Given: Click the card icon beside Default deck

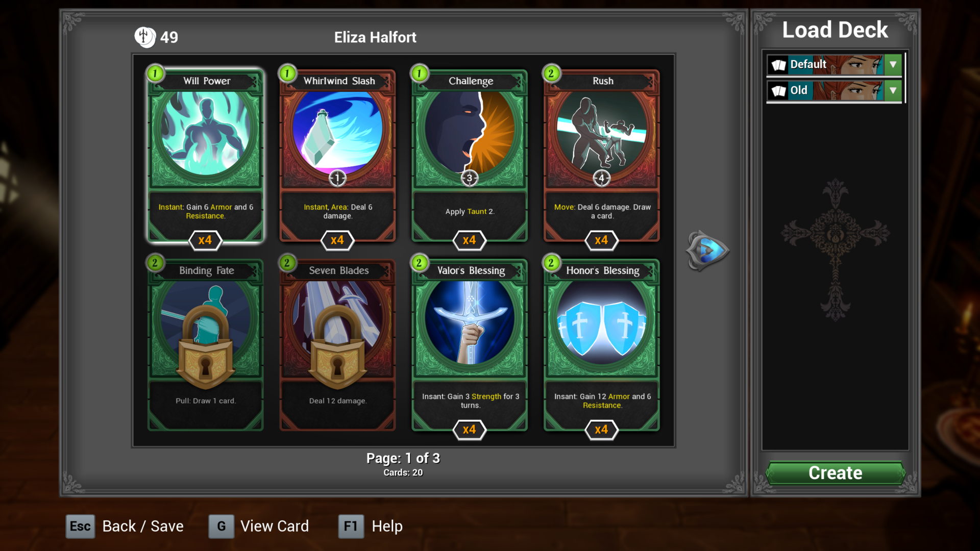Looking at the screenshot, I should [779, 65].
